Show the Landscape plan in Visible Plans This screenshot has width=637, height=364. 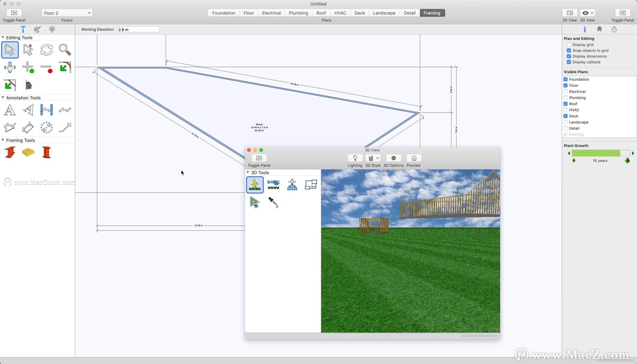pos(565,122)
